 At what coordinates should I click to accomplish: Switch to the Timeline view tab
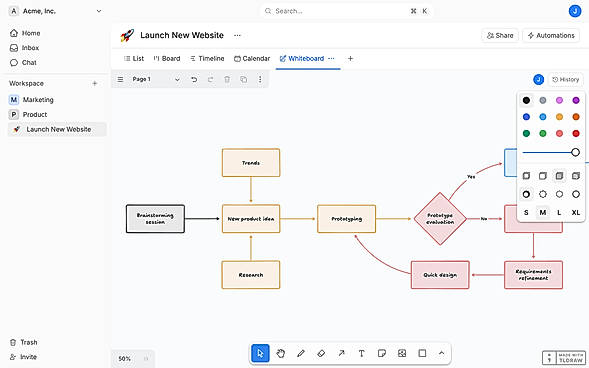tap(207, 58)
